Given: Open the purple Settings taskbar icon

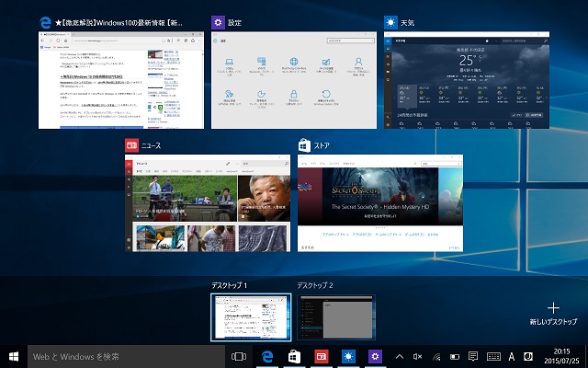Looking at the screenshot, I should click(375, 356).
